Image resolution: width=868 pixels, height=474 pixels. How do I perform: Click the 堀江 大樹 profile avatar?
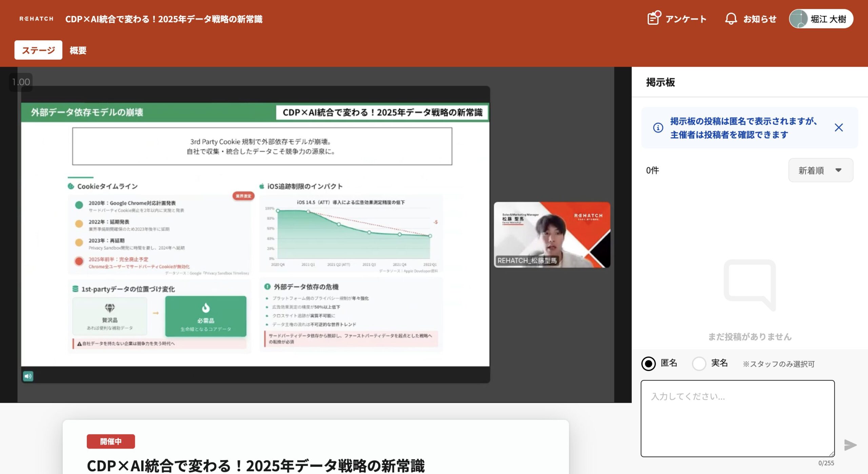click(798, 19)
